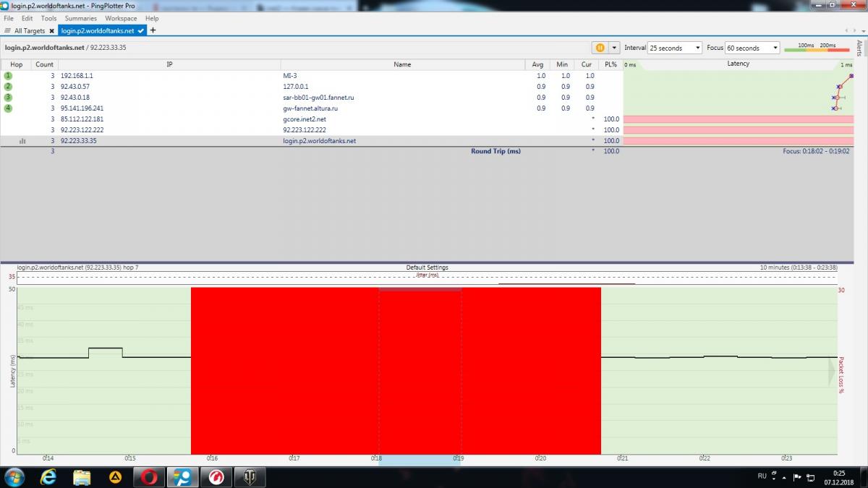Image resolution: width=868 pixels, height=488 pixels.
Task: Open the Workspace menu
Action: [121, 18]
